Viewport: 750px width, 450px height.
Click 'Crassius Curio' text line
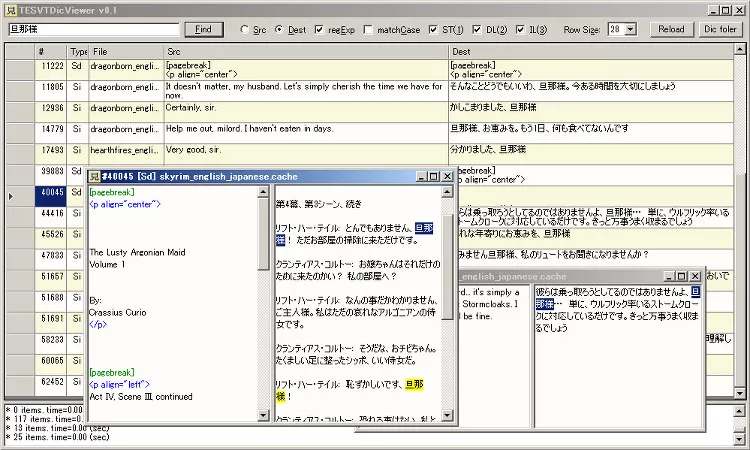pyautogui.click(x=118, y=313)
